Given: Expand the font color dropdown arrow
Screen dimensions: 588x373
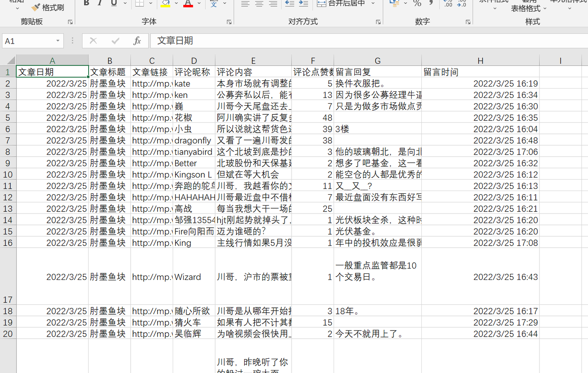Looking at the screenshot, I should click(199, 3).
